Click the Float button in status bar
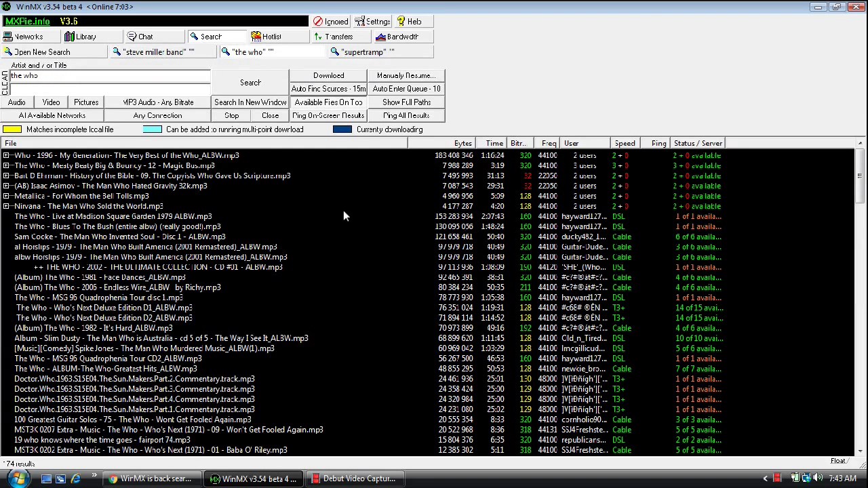The width and height of the screenshot is (868, 488). [838, 462]
